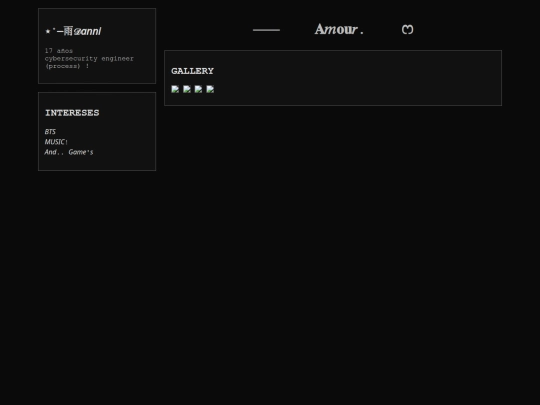
Task: Click the GALLERY heading
Action: 193,71
